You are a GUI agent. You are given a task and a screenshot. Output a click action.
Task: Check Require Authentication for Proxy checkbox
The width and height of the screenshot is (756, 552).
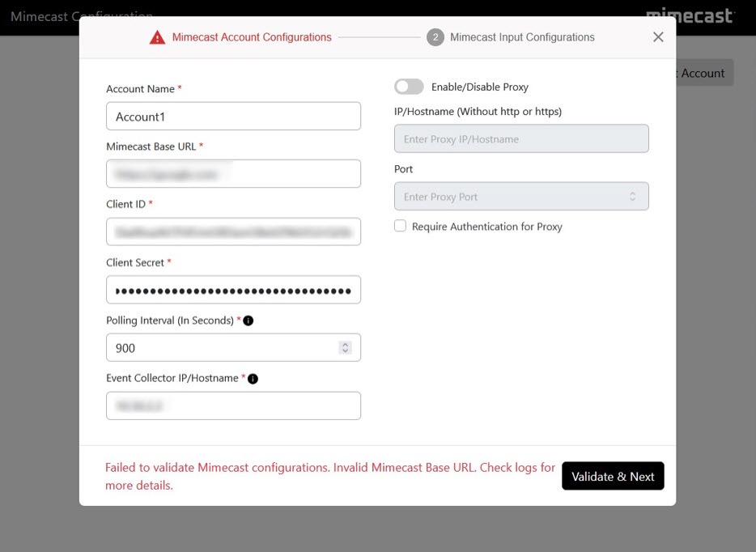[x=400, y=227]
